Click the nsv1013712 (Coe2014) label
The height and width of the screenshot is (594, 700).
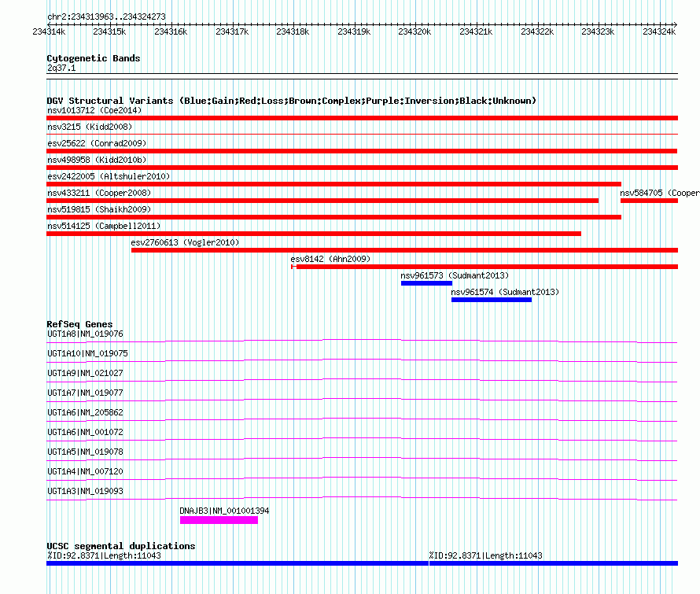[94, 110]
